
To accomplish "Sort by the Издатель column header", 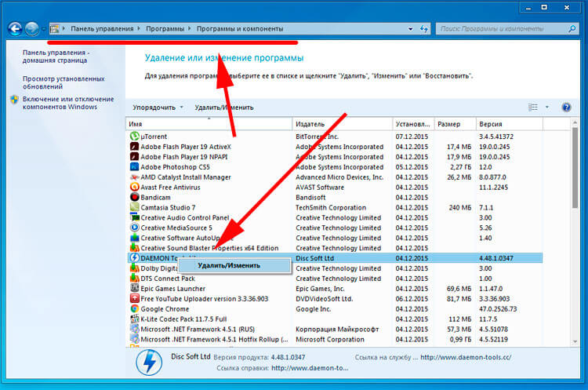I will coord(342,124).
